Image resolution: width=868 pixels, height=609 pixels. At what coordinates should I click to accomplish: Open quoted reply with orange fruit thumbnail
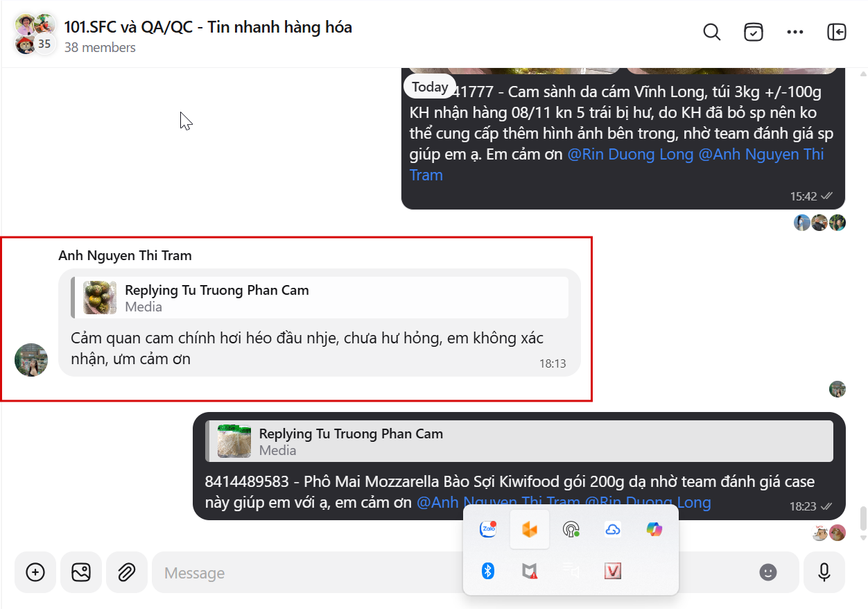click(x=320, y=298)
